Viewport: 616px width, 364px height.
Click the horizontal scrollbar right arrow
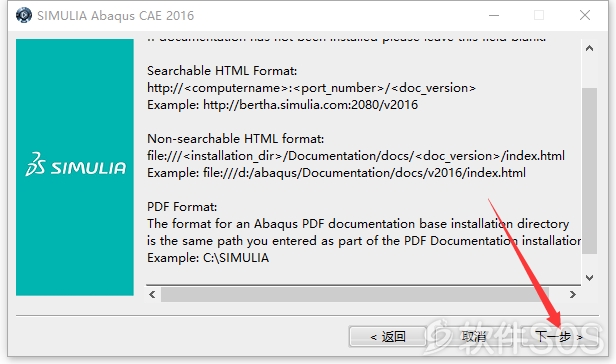(572, 294)
